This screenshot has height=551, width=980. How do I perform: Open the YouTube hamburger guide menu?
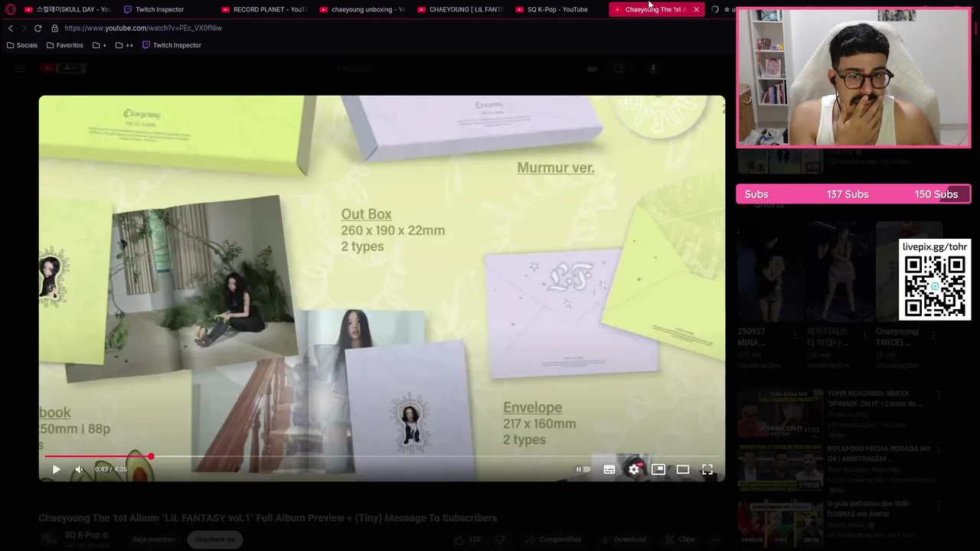click(x=21, y=69)
